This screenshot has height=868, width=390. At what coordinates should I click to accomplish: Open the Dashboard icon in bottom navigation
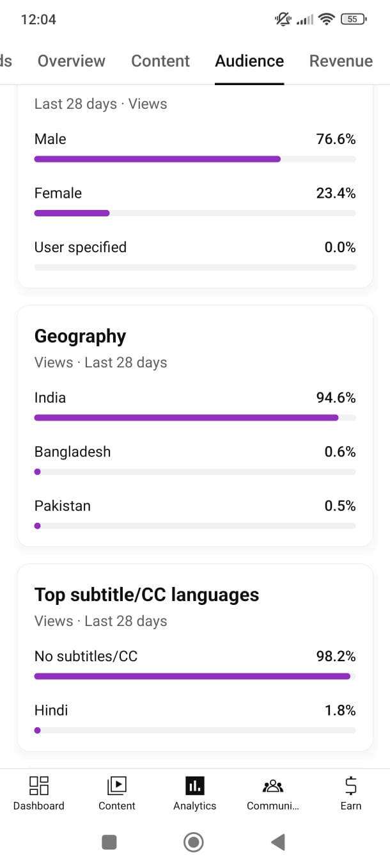point(39,785)
